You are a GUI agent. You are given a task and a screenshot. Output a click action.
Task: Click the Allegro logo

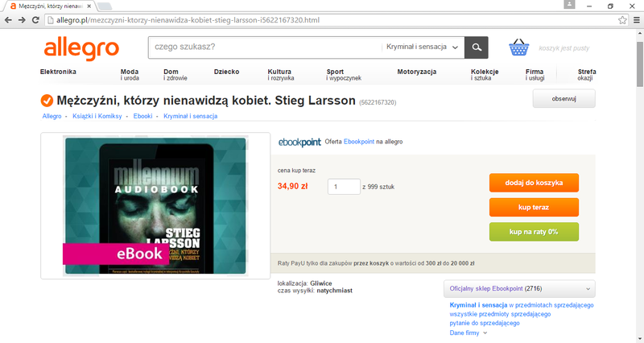pyautogui.click(x=81, y=49)
